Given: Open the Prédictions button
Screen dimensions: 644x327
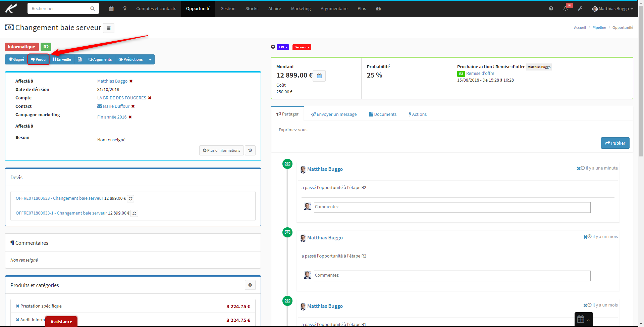Looking at the screenshot, I should coord(130,59).
